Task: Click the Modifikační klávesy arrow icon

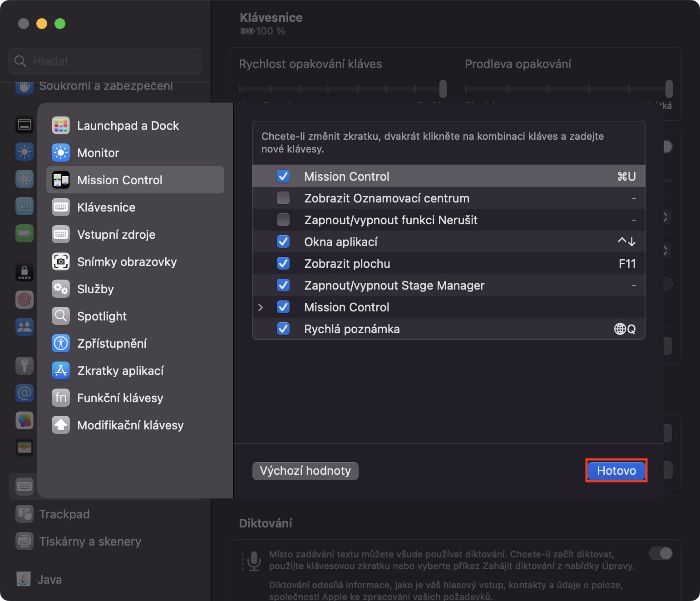Action: [x=61, y=425]
